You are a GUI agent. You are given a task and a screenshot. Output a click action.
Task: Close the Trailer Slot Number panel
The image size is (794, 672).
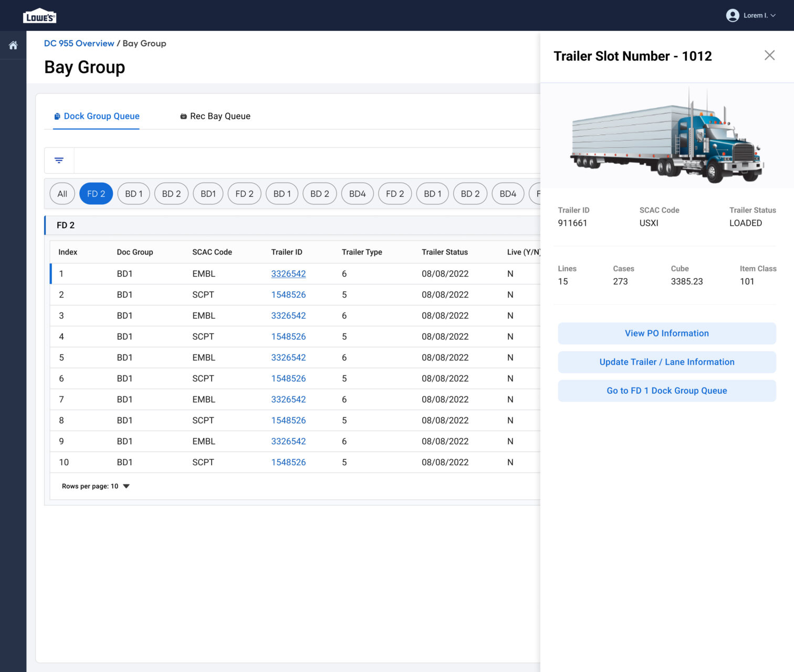[769, 55]
